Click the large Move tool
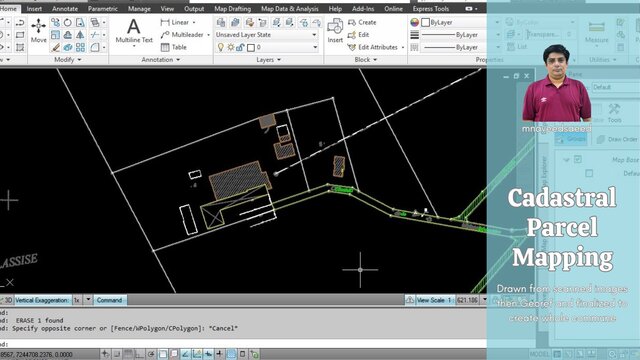 click(38, 30)
